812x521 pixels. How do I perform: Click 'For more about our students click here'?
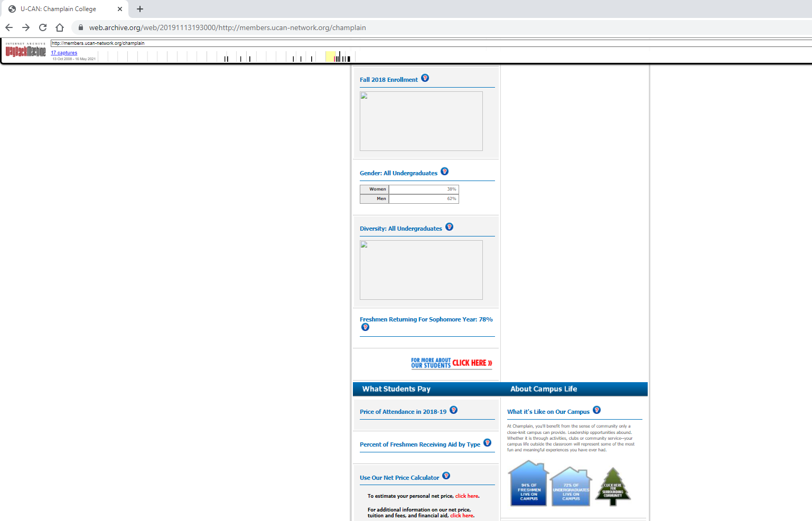tap(451, 363)
